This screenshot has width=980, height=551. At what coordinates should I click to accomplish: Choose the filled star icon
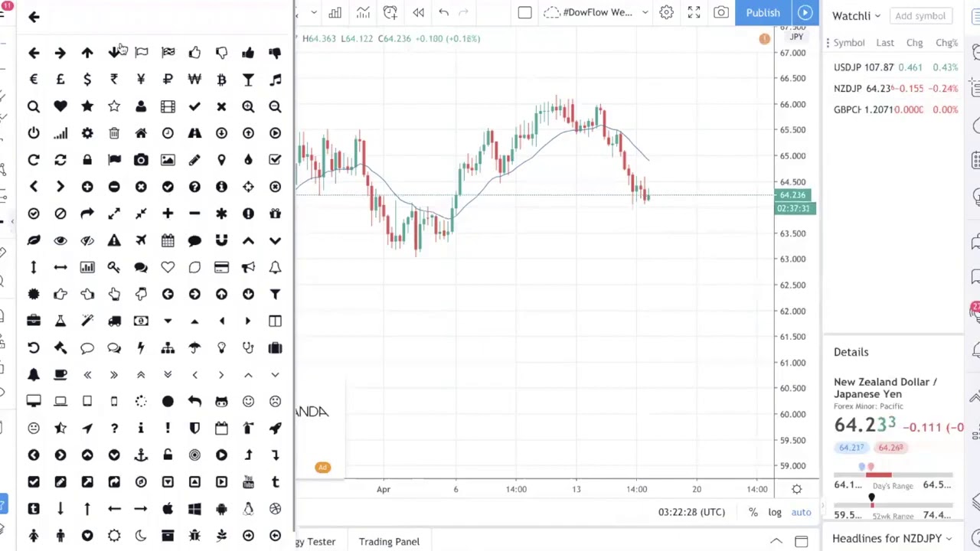click(87, 106)
